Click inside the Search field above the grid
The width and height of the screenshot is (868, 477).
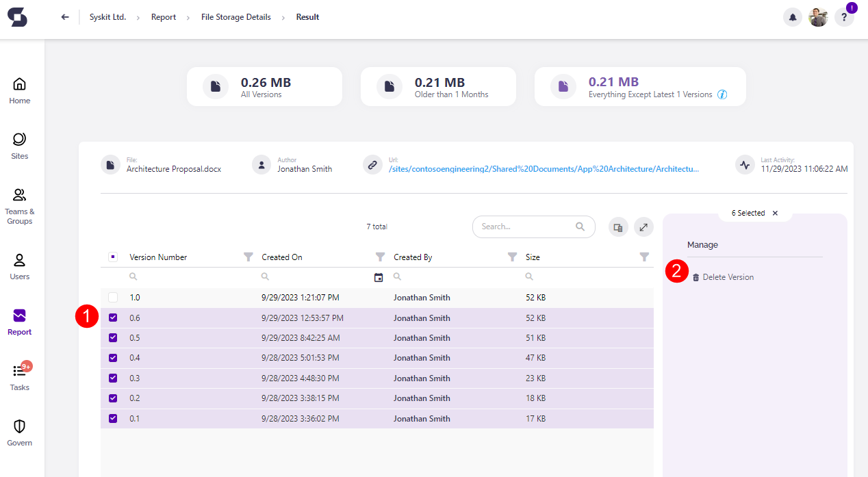pos(527,227)
